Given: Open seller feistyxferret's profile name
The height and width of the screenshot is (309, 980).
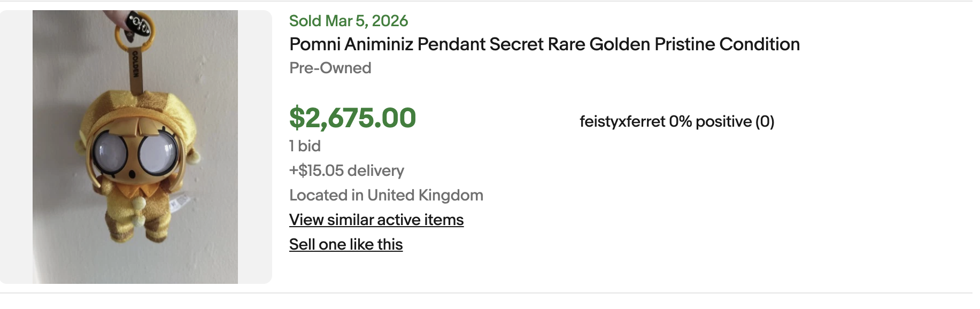Looking at the screenshot, I should click(622, 122).
